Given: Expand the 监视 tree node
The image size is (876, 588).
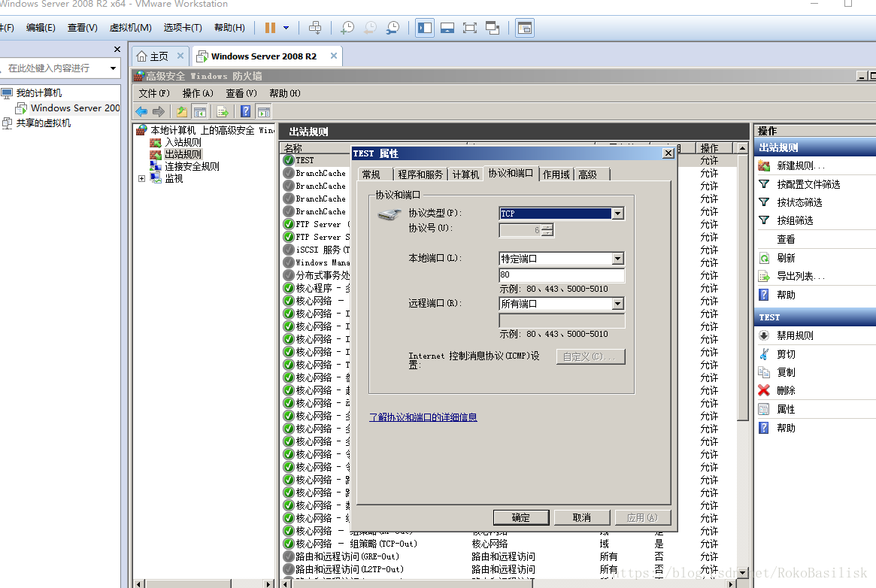Looking at the screenshot, I should click(x=141, y=179).
